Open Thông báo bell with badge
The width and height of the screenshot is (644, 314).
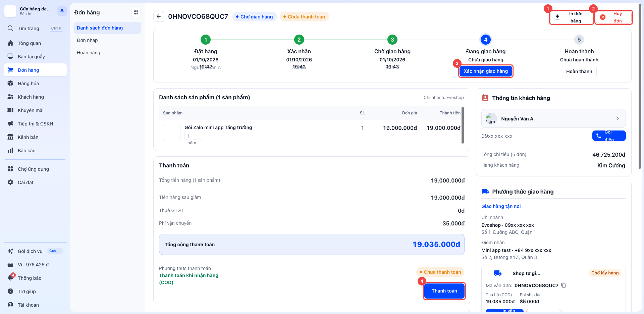pyautogui.click(x=11, y=277)
